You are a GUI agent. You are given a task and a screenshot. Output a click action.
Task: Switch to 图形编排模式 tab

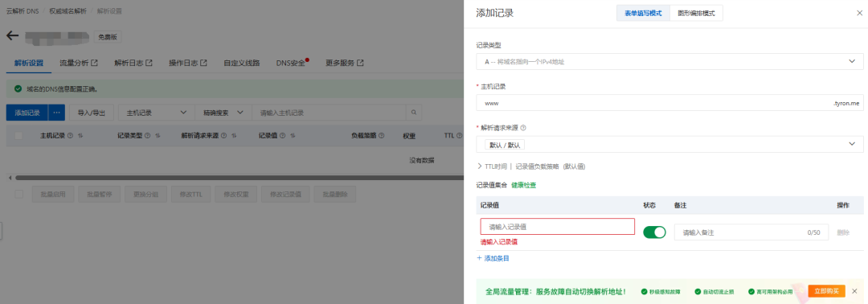[x=696, y=14]
